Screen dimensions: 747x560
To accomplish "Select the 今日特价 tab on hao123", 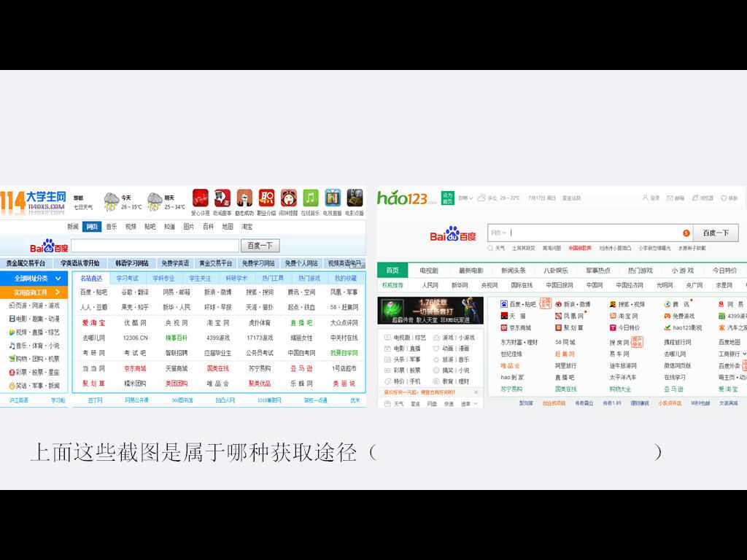I will [x=724, y=270].
